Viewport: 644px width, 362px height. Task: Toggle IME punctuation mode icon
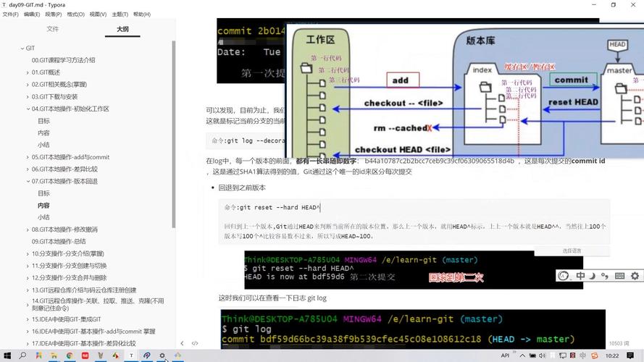tap(605, 276)
